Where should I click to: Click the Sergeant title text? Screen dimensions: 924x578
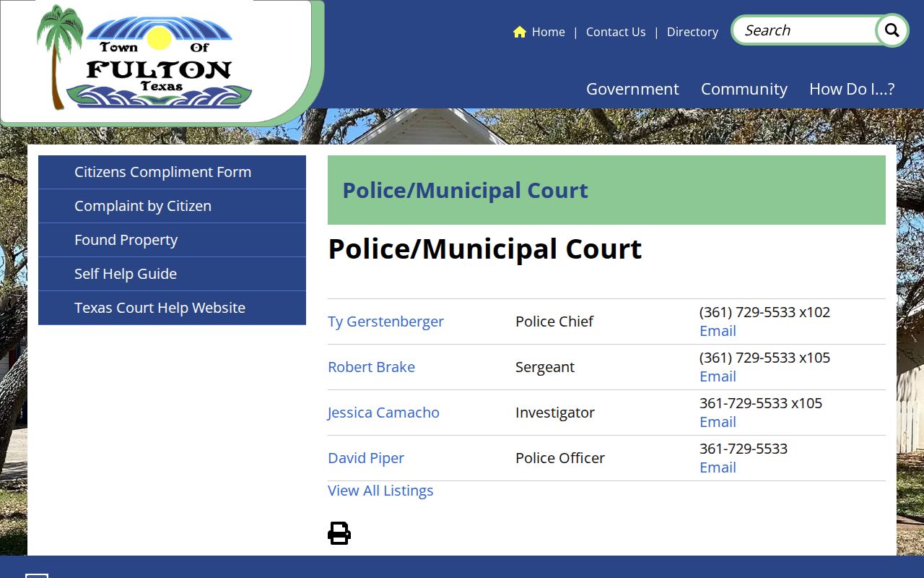pos(545,367)
